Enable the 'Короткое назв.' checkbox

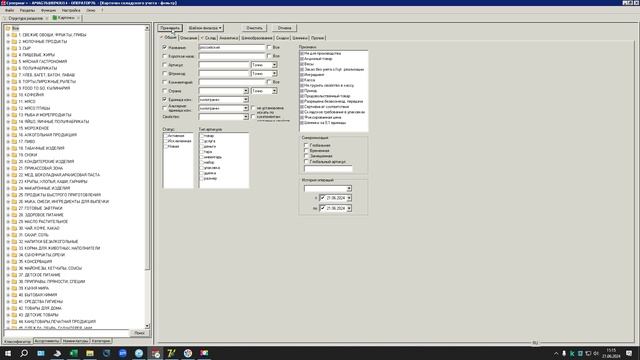164,56
